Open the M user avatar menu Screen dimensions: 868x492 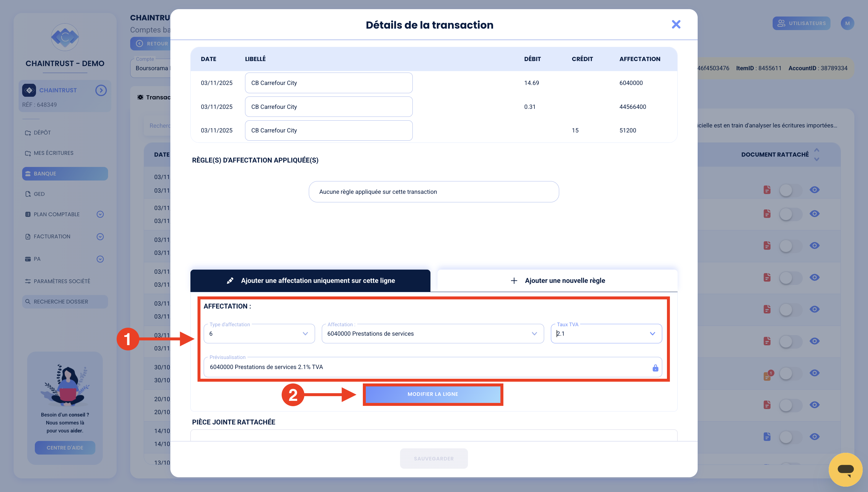pos(847,23)
